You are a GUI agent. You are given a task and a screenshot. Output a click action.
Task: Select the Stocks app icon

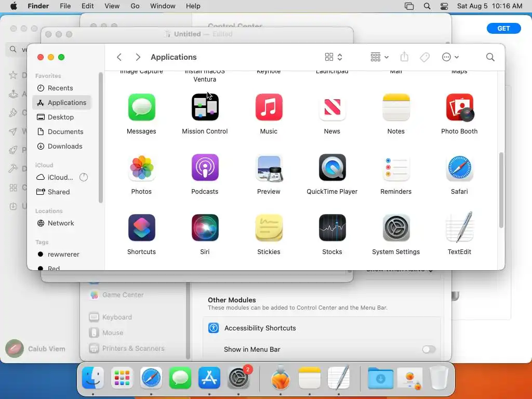[332, 228]
